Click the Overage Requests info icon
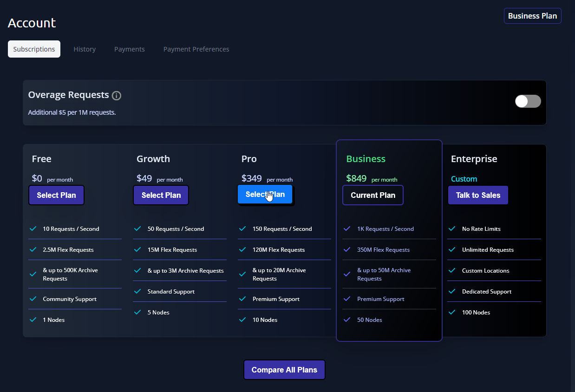This screenshot has height=392, width=575. 117,96
